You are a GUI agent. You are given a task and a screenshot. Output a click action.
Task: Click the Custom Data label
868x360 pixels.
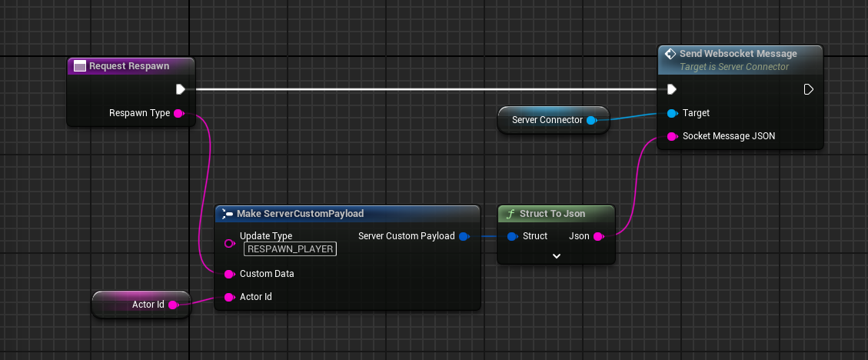pyautogui.click(x=267, y=274)
